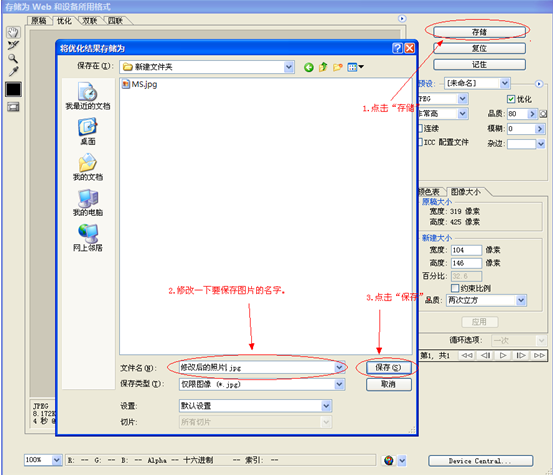
Task: Expand the 保存在 folder dropdown
Action: click(289, 67)
